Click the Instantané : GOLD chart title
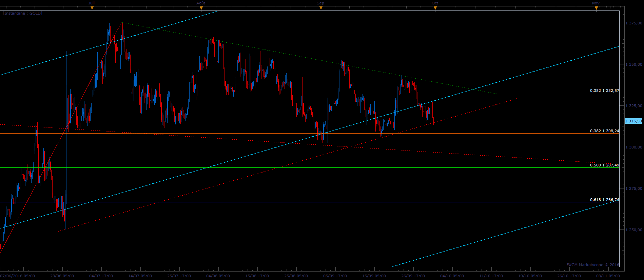The height and width of the screenshot is (280, 644). point(23,13)
